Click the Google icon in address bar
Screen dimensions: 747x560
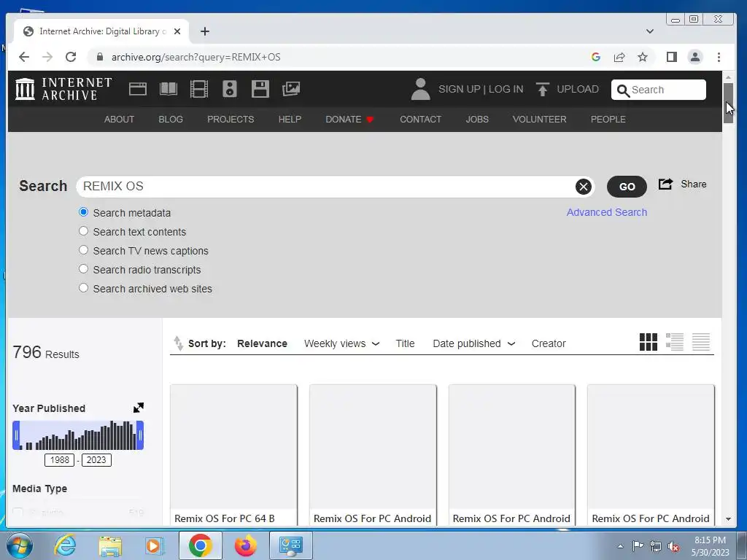coord(595,57)
